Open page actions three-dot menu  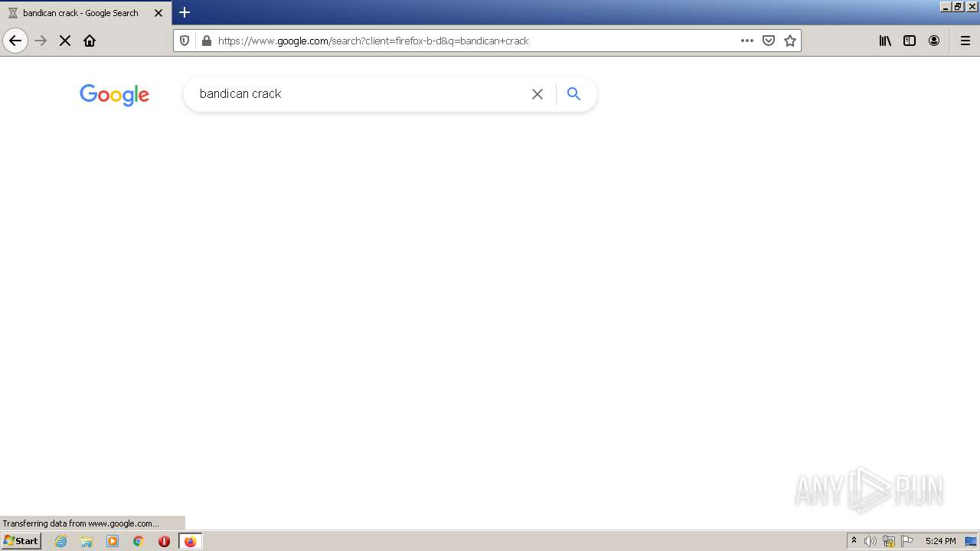pos(747,41)
